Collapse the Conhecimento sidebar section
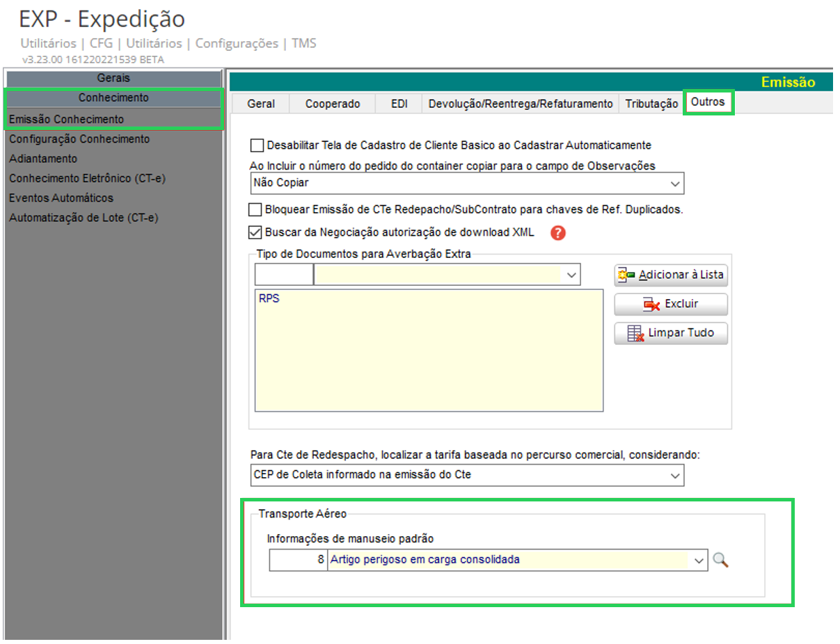This screenshot has height=644, width=840. 113,98
